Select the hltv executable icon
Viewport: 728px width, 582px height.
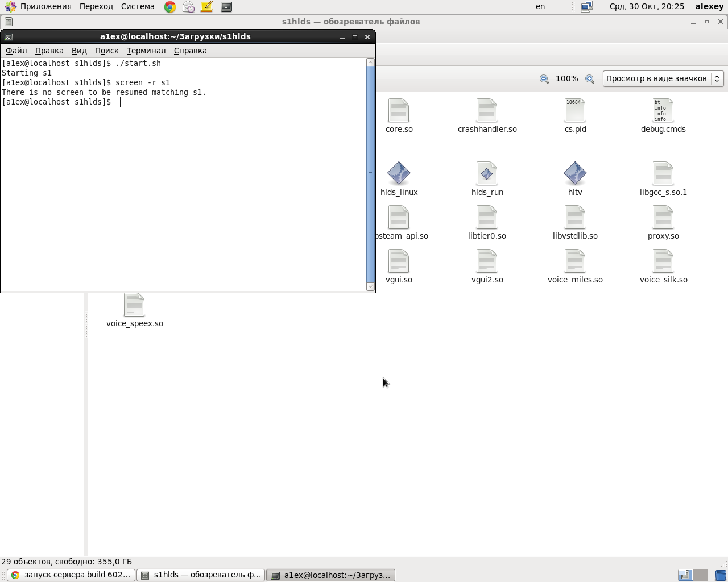575,173
